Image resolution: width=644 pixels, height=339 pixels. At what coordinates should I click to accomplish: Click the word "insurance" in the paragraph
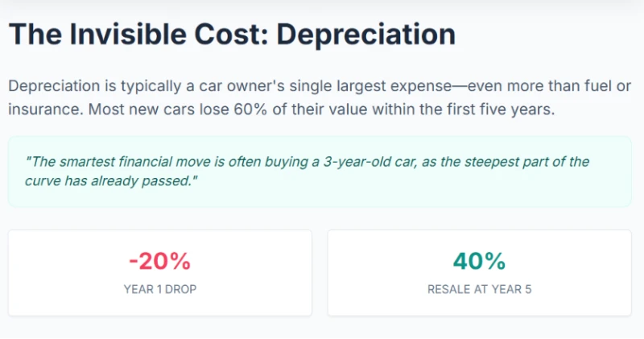click(x=45, y=110)
